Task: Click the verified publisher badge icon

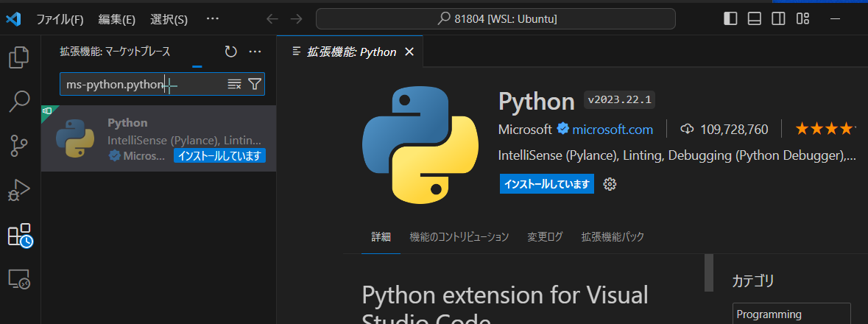Action: [562, 130]
